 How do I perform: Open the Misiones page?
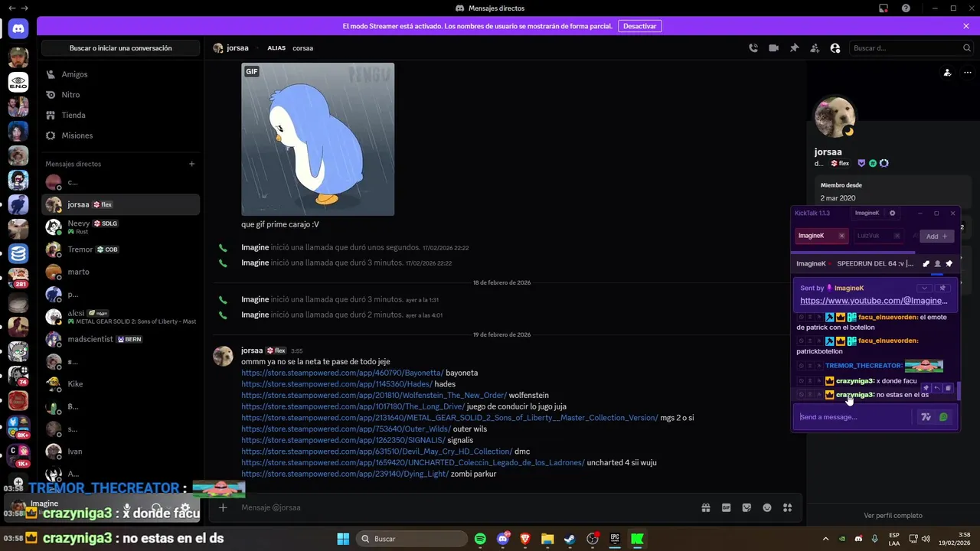click(120, 135)
